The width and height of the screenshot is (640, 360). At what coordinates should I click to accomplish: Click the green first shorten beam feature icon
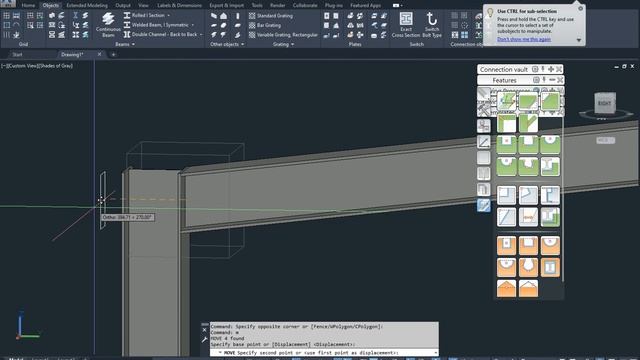(x=507, y=101)
